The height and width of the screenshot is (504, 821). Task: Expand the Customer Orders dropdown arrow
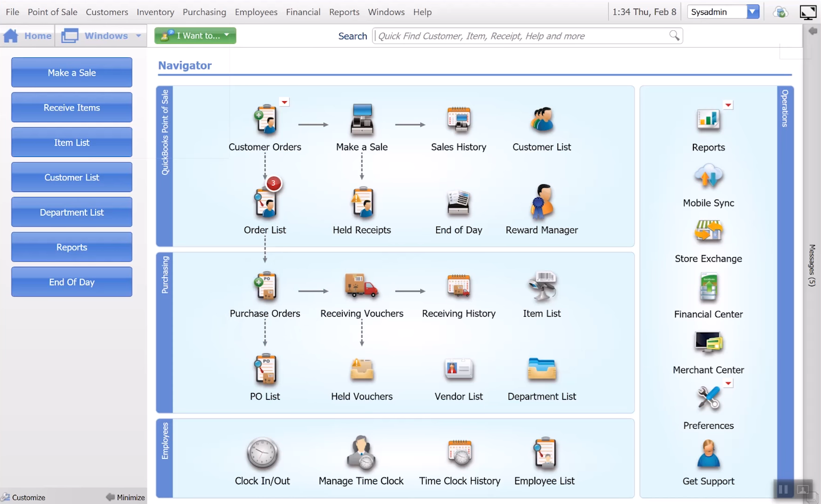tap(284, 102)
